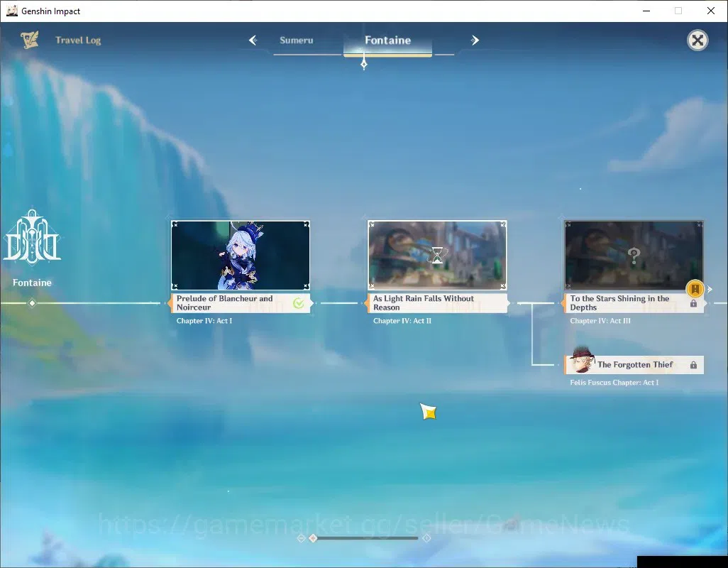728x568 pixels.
Task: Click the diamond marker below Fontaine tab
Action: click(x=364, y=64)
